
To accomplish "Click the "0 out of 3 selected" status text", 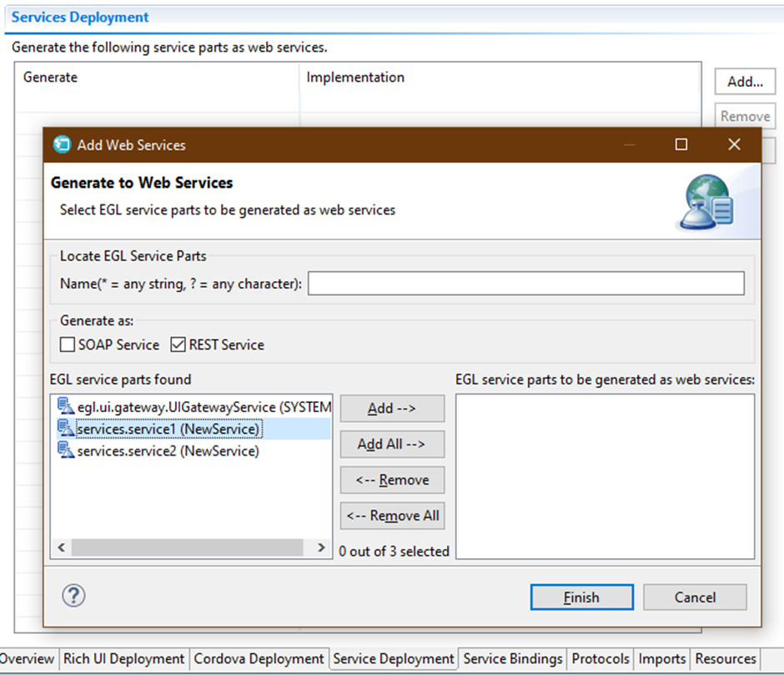I will (394, 552).
